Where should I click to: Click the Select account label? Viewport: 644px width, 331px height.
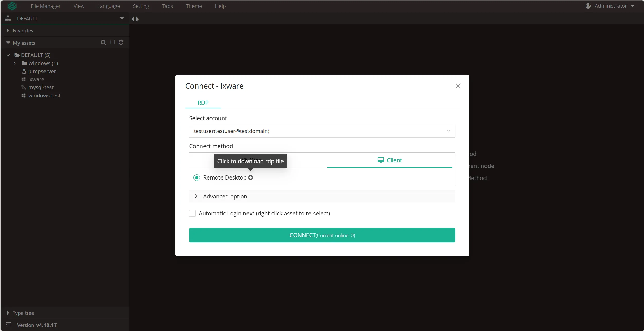(x=208, y=118)
